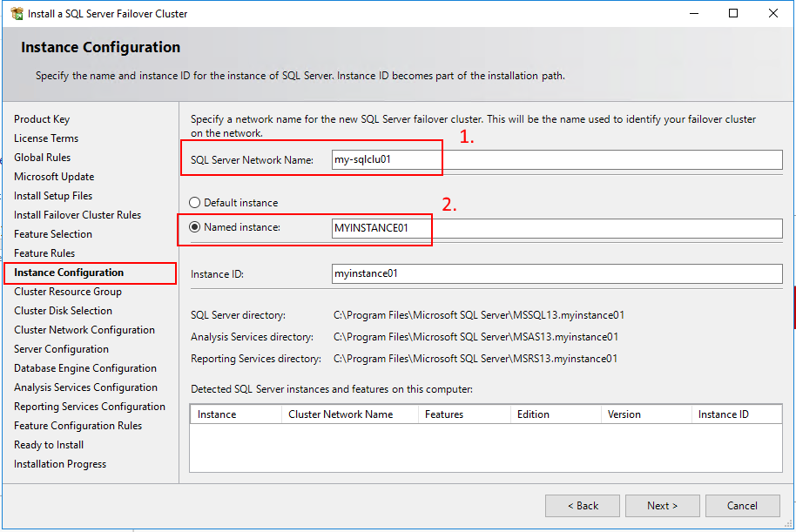796x532 pixels.
Task: Close the setup window
Action: (772, 13)
